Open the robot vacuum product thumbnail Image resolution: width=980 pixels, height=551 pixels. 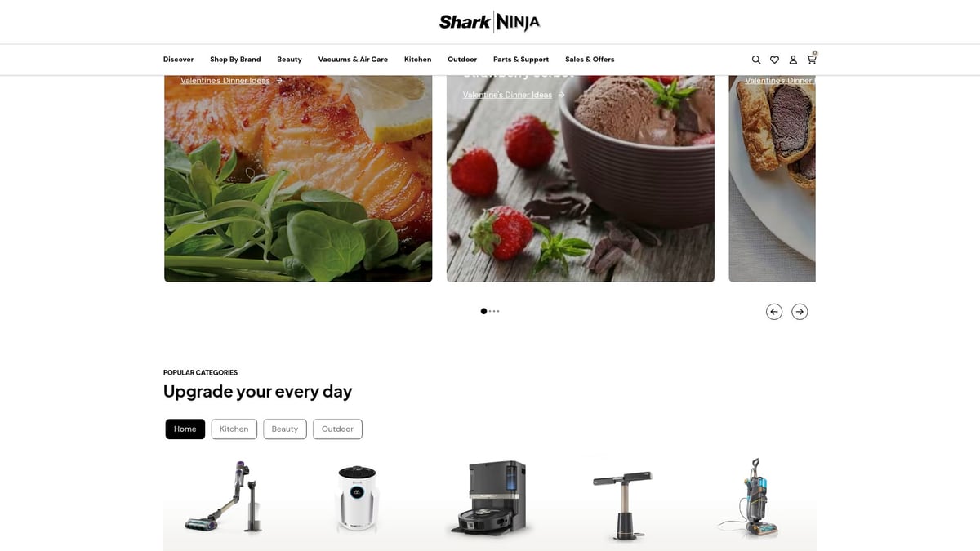488,499
